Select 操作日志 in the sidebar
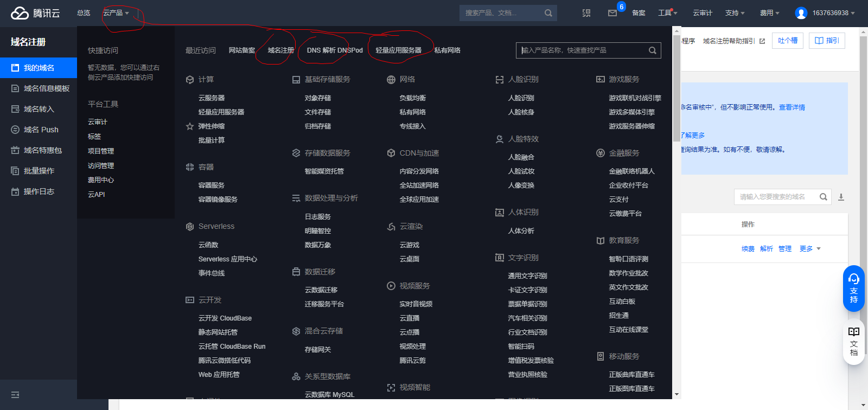The width and height of the screenshot is (868, 410). point(39,191)
